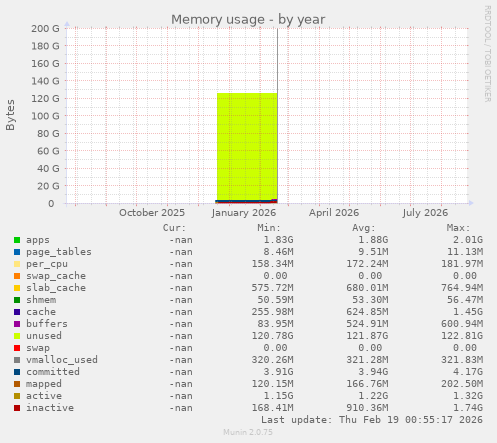Click the apps max value 2.01G
The image size is (497, 443).
(468, 240)
